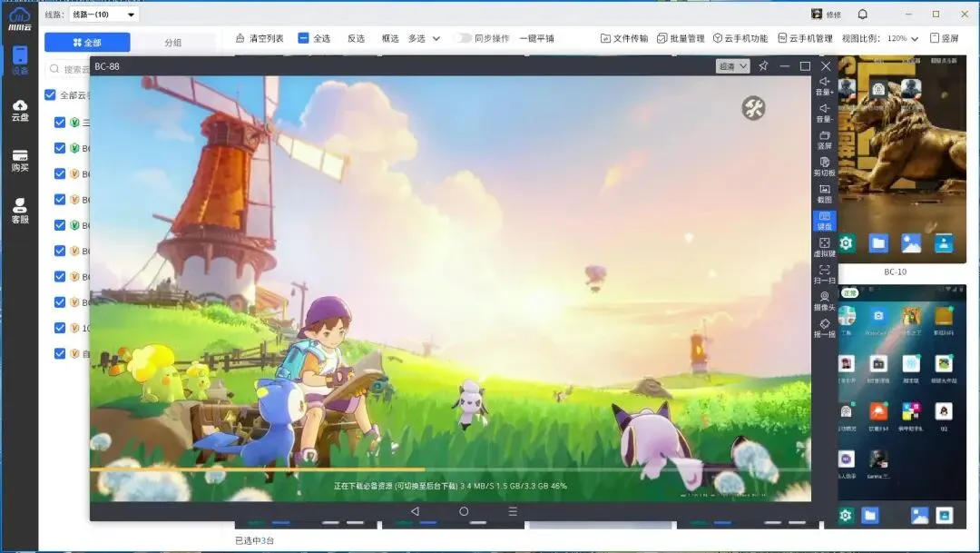Open the 虚拟键 virtual keys tool

click(824, 247)
